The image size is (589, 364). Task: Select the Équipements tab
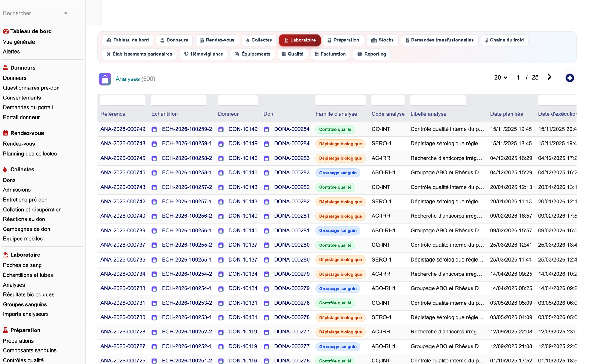click(253, 54)
